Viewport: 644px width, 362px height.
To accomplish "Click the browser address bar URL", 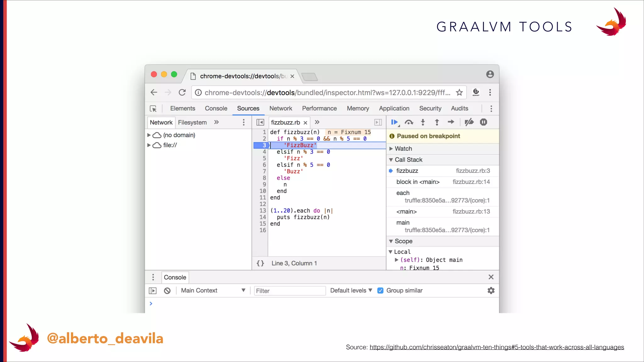I will point(327,93).
